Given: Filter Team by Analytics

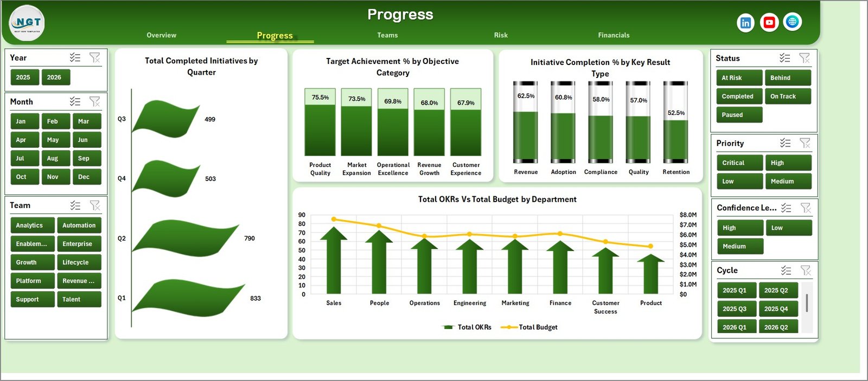Looking at the screenshot, I should (33, 225).
